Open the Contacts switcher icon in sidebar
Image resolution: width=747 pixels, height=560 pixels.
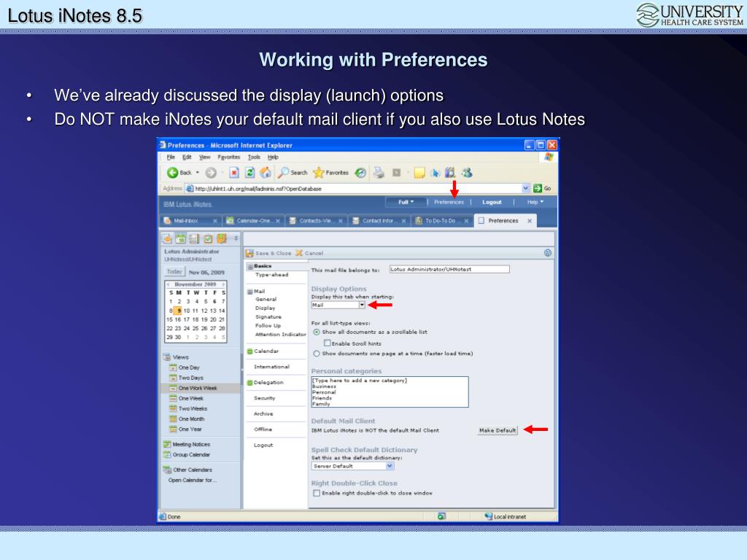[x=194, y=238]
